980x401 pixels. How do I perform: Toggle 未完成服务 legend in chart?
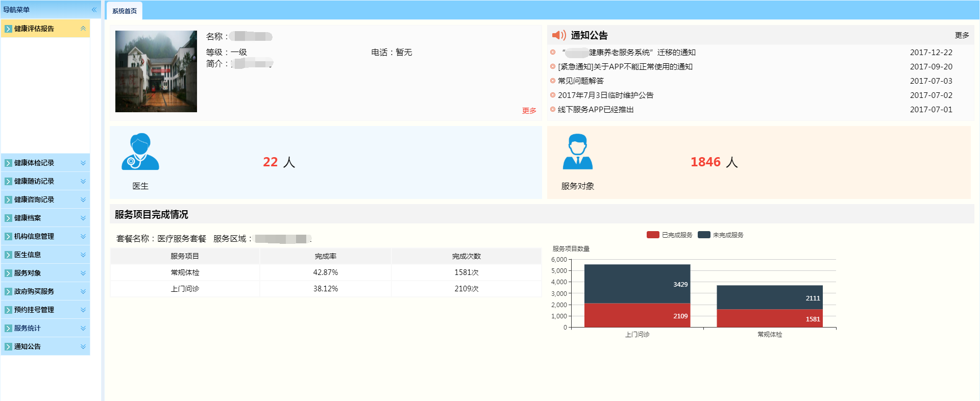(x=720, y=235)
